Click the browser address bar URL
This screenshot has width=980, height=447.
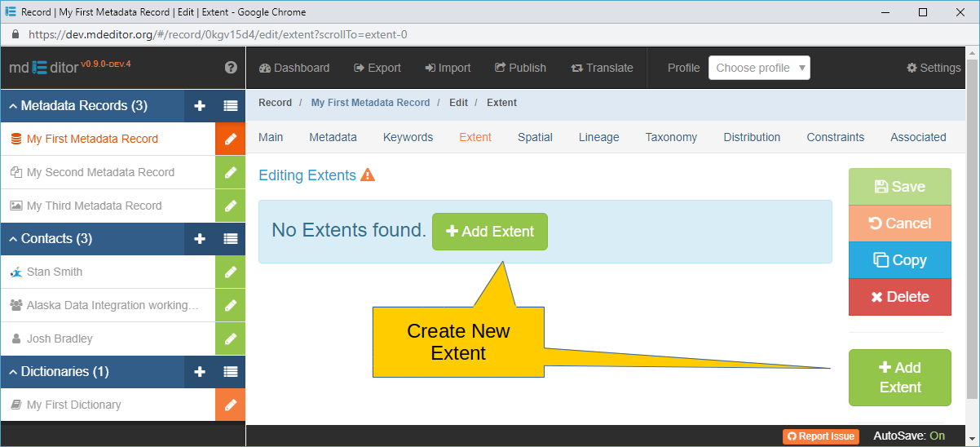point(218,35)
